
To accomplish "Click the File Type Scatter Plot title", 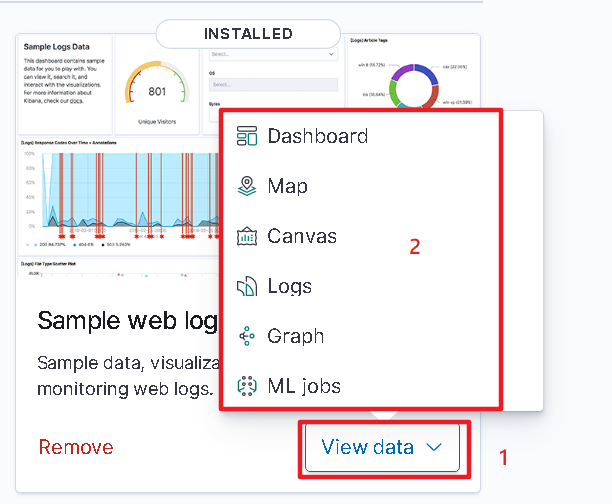I will pyautogui.click(x=48, y=264).
